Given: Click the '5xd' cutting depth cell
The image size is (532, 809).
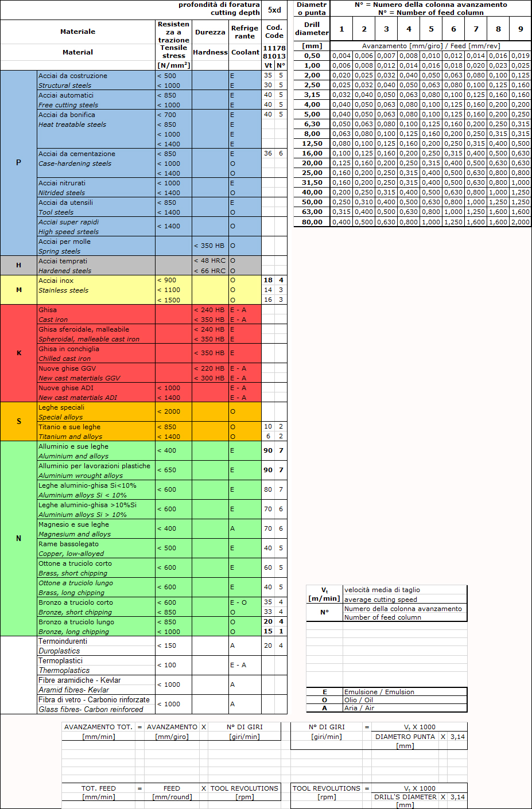Looking at the screenshot, I should 274,10.
